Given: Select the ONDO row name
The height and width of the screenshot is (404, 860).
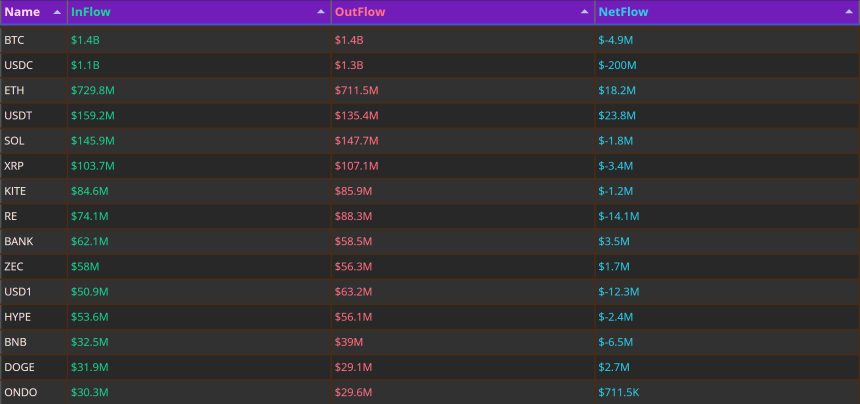Looking at the screenshot, I should pyautogui.click(x=19, y=393).
